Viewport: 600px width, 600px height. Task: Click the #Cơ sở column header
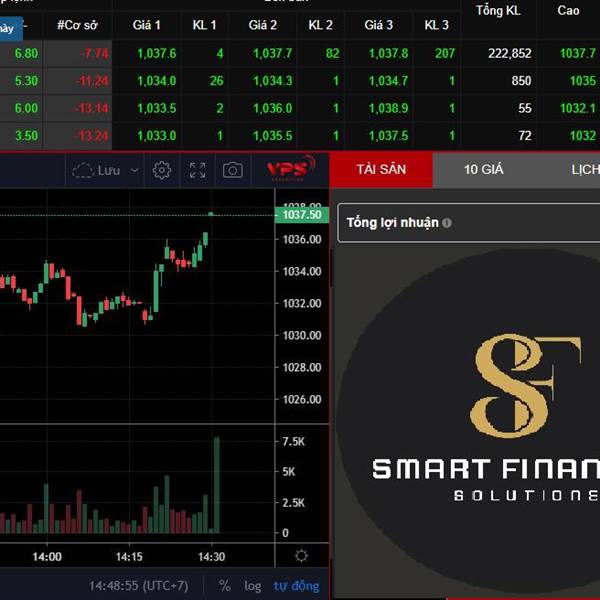(77, 25)
